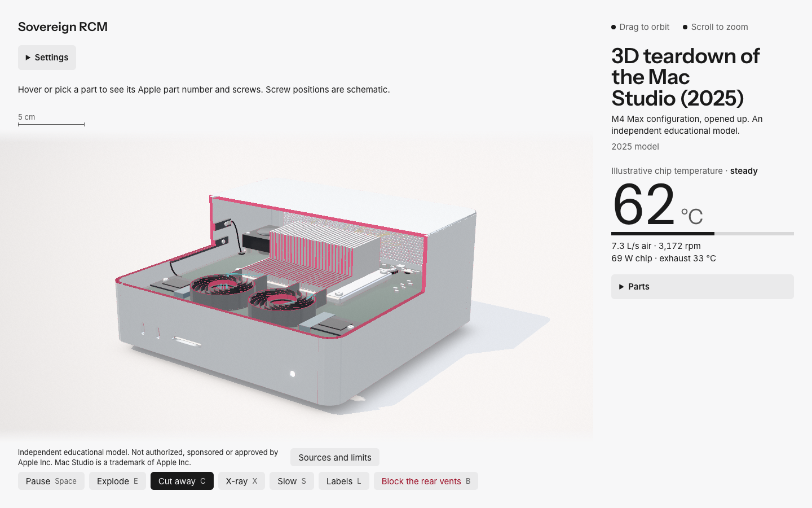Image resolution: width=812 pixels, height=508 pixels.
Task: Click '7.3 L/s air · 3,172 rpm' text
Action: pyautogui.click(x=656, y=246)
